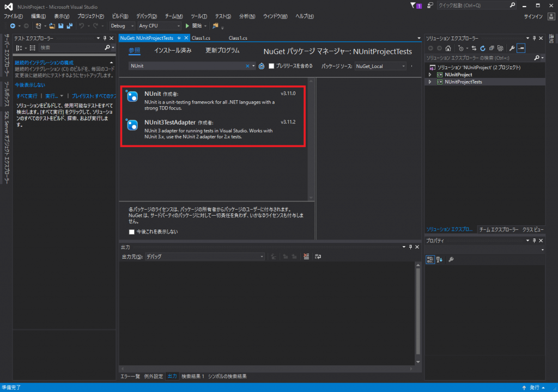Check 今後これを表示しない below the license notice
Image resolution: width=558 pixels, height=392 pixels.
[x=131, y=231]
